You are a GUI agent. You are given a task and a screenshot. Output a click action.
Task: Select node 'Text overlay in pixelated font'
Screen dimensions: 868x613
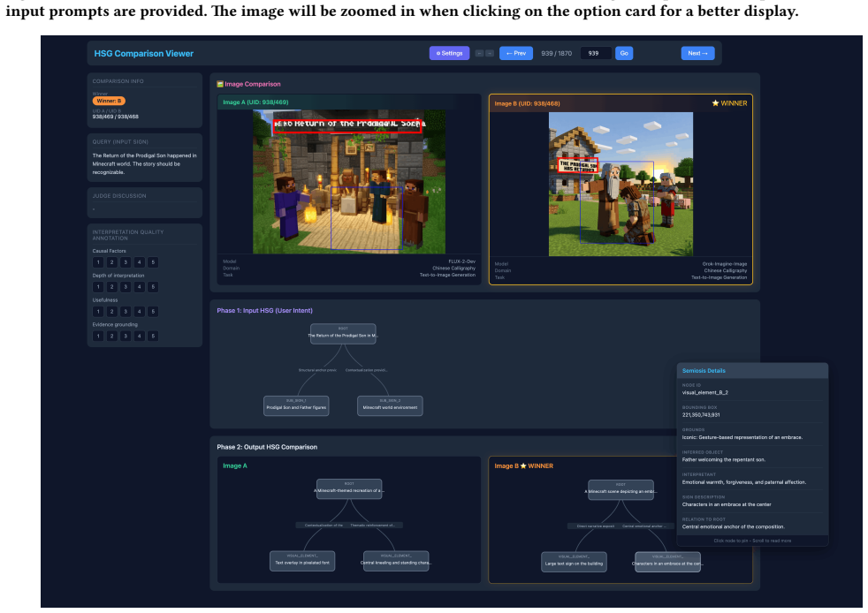pos(302,561)
